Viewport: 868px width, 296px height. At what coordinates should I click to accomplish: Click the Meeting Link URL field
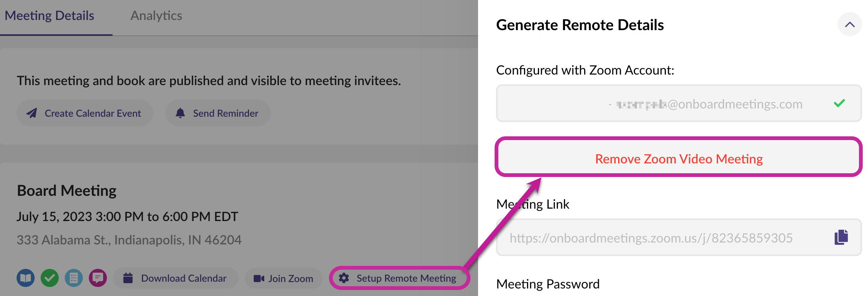pyautogui.click(x=651, y=238)
